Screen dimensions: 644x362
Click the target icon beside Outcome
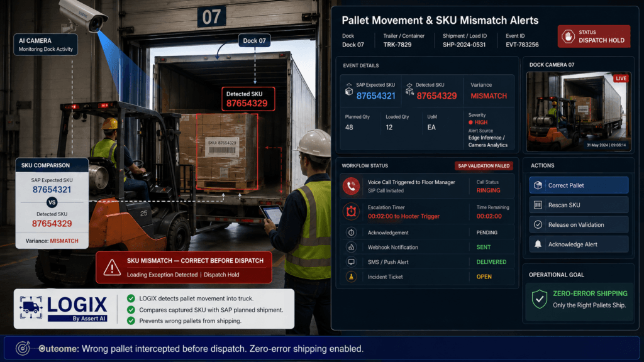tap(23, 348)
